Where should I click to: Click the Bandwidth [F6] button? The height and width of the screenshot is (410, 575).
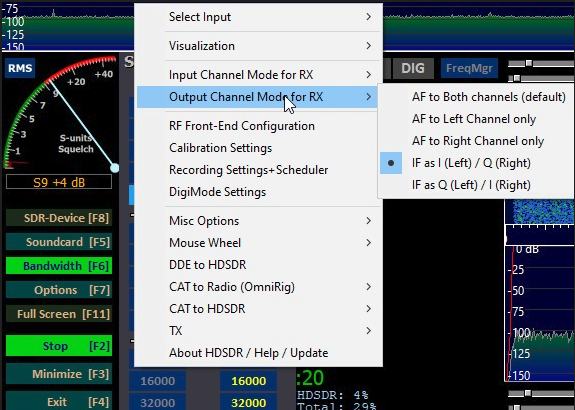59,266
